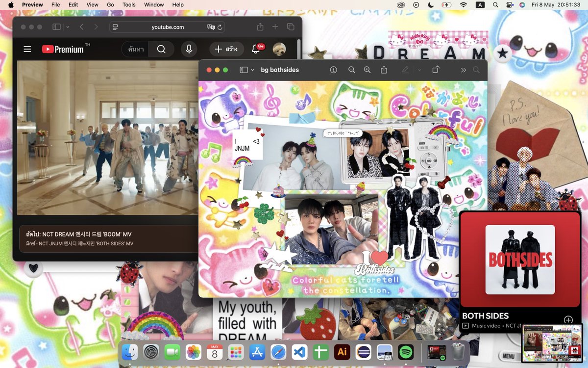Click the Safari vertical scrollbar
The height and width of the screenshot is (368, 588).
pos(299,49)
